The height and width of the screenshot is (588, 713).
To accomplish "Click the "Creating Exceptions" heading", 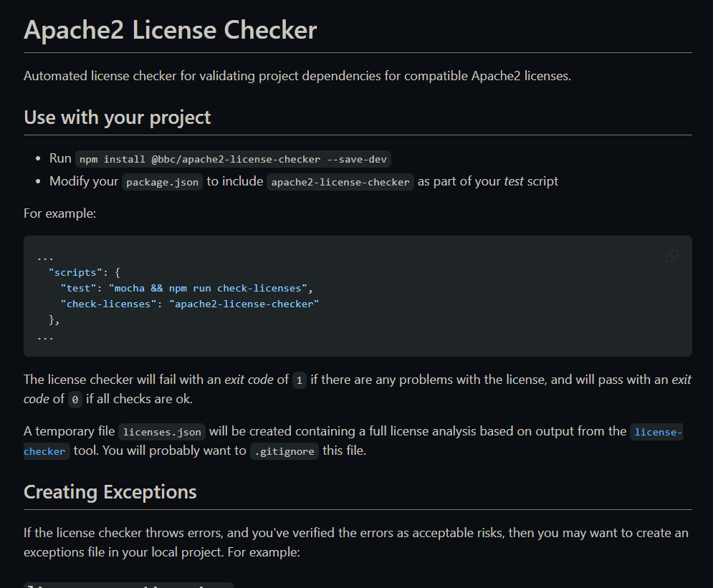I will click(110, 492).
